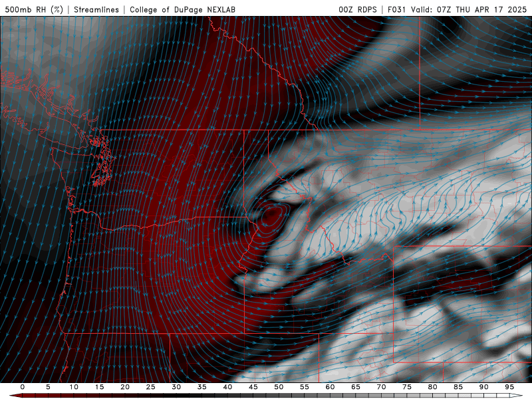Click the '50' label on color scale
The image size is (532, 399).
279,387
